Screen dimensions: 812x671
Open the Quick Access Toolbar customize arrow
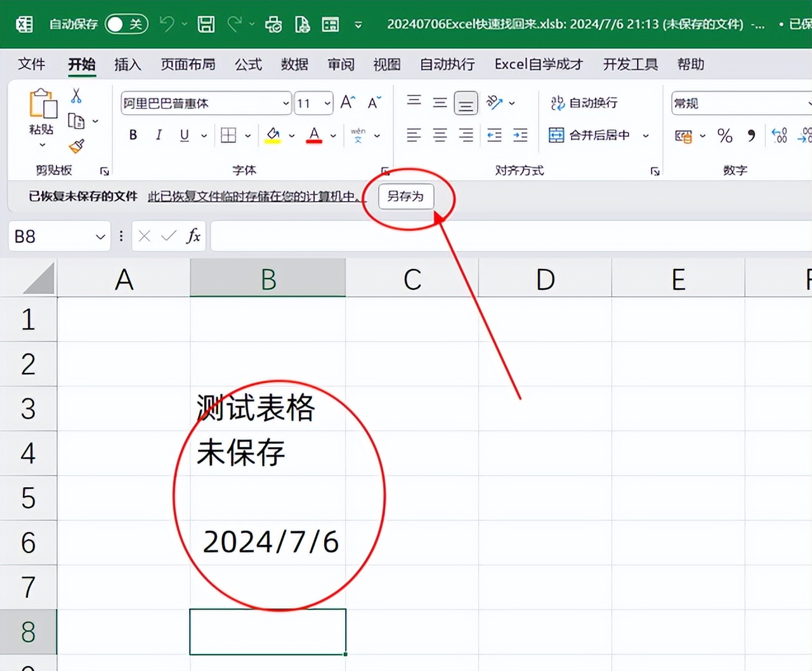[358, 25]
